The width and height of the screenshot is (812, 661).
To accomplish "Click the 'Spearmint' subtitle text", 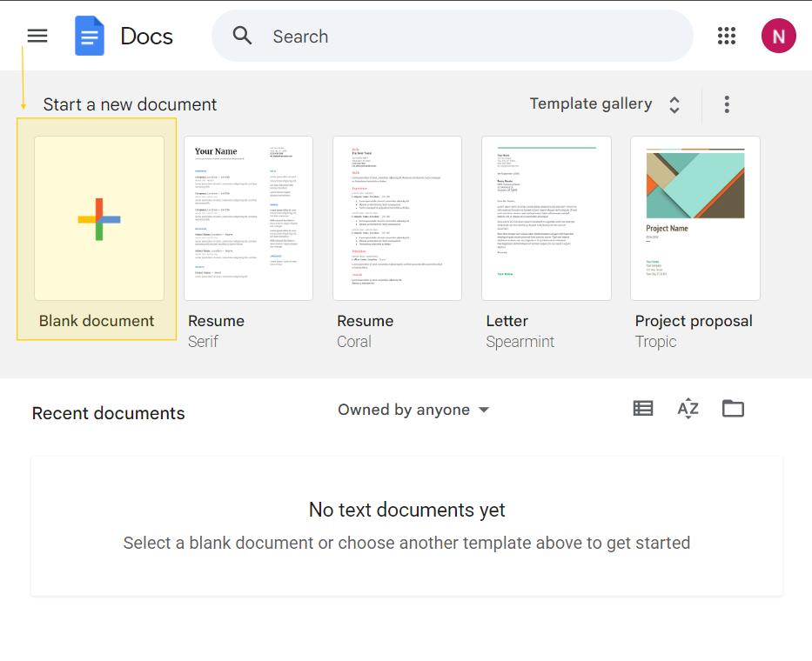I will pos(520,342).
